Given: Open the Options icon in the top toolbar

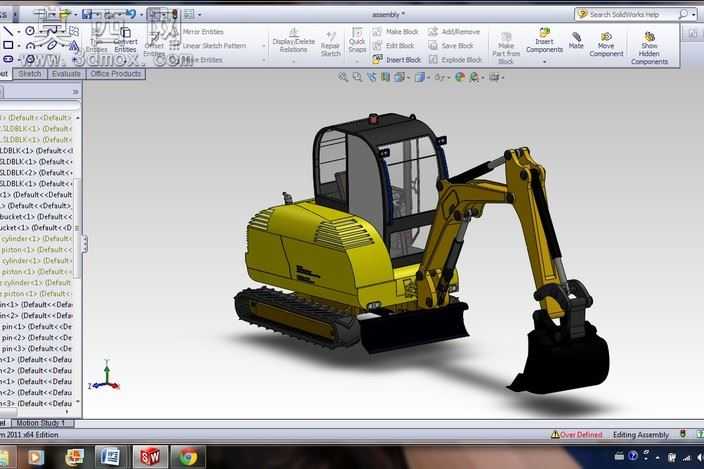Looking at the screenshot, I should click(x=189, y=14).
